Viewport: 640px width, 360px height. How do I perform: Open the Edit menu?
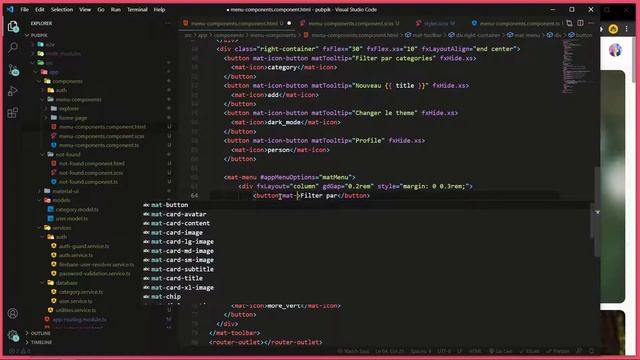coord(40,9)
